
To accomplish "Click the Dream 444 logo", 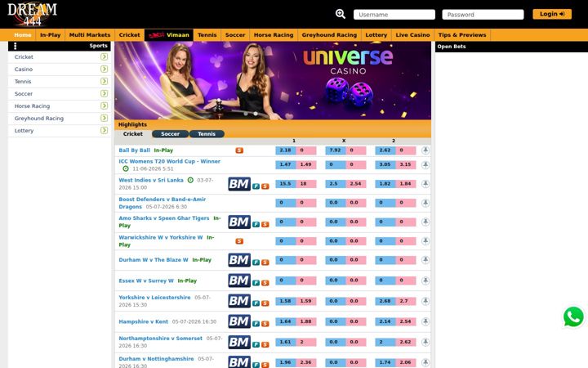I will coord(32,14).
